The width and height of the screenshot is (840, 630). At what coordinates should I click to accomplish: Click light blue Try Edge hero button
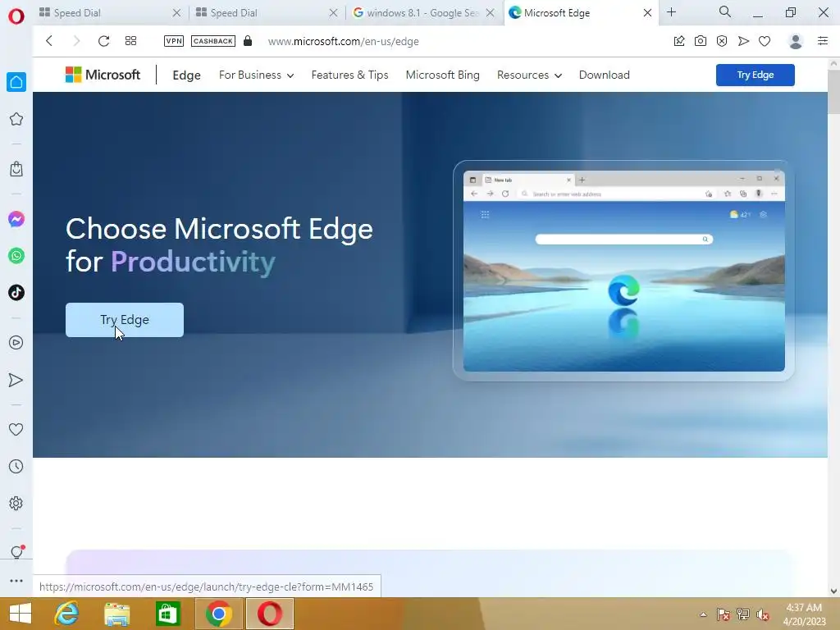tap(125, 320)
